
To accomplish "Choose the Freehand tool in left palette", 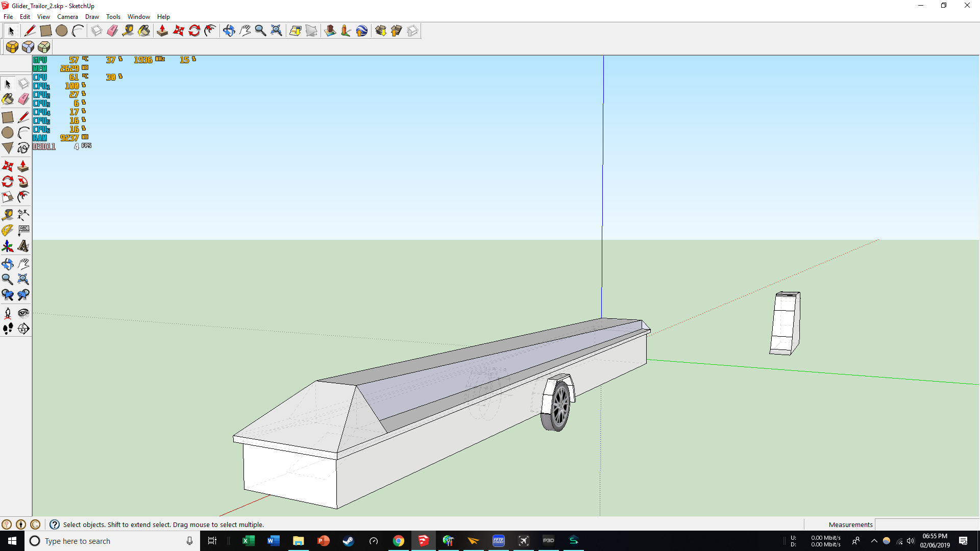I will click(x=23, y=148).
